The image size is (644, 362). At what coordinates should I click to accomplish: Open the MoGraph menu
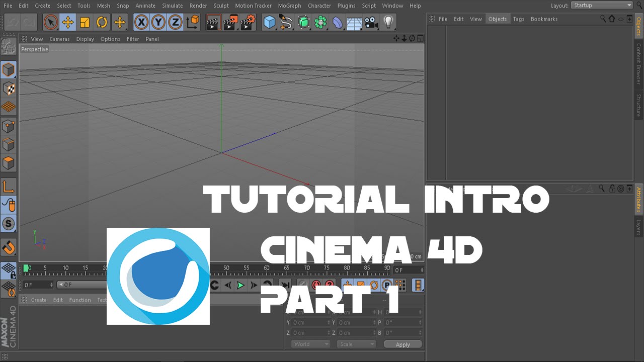point(289,6)
